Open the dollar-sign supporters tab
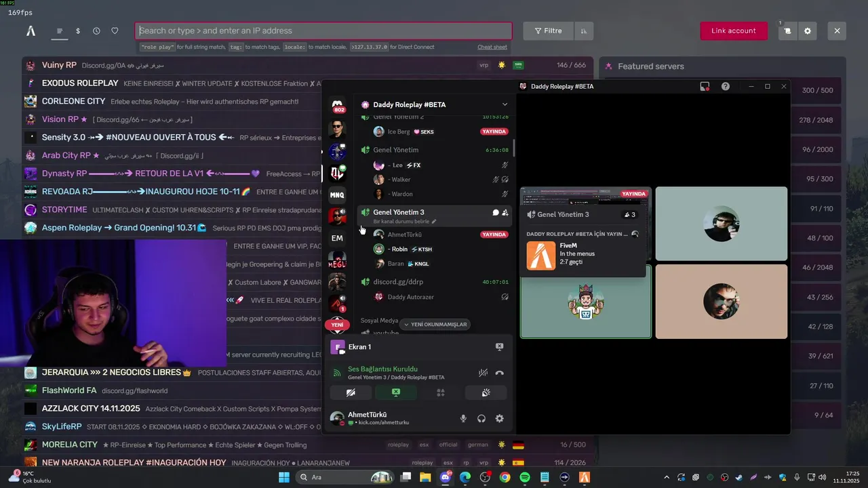Viewport: 868px width, 488px height. click(x=78, y=30)
